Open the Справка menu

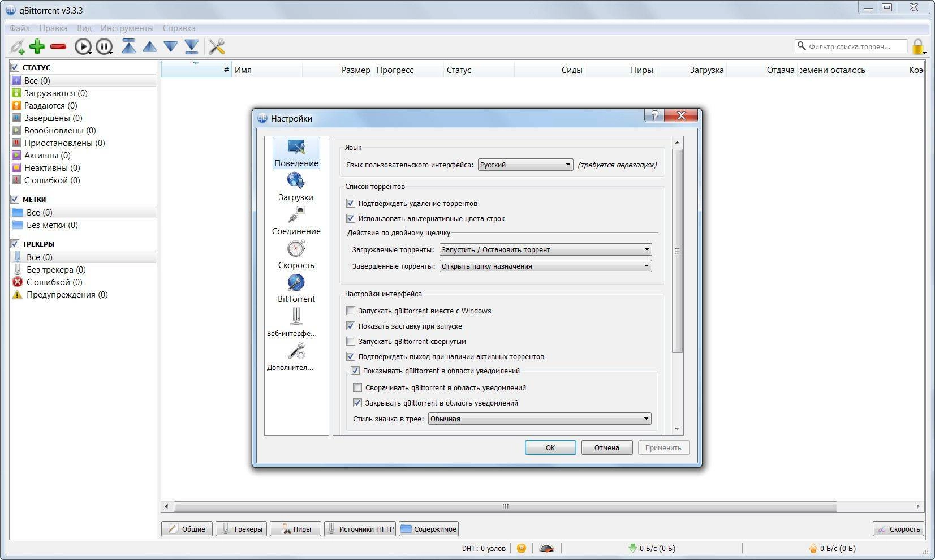coord(179,28)
